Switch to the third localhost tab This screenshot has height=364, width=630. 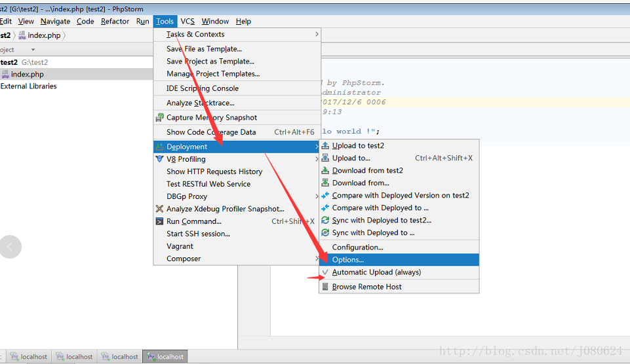coord(120,356)
